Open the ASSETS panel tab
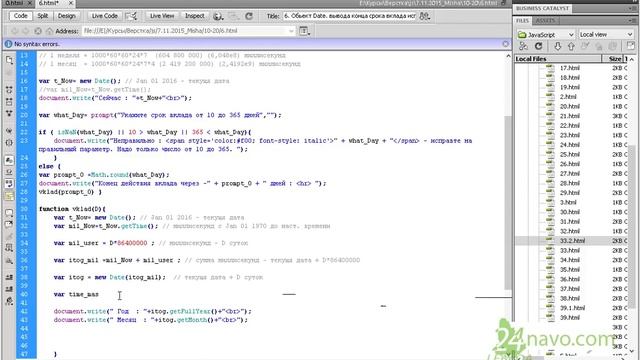This screenshot has width=640, height=360. 545,20
